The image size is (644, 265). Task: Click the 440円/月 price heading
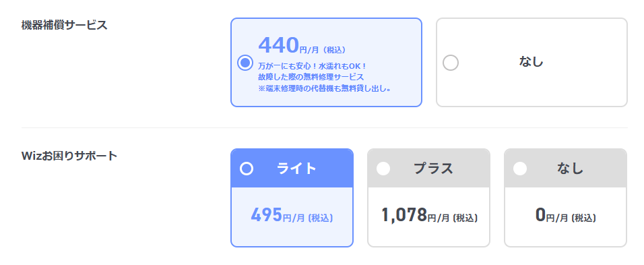point(302,45)
